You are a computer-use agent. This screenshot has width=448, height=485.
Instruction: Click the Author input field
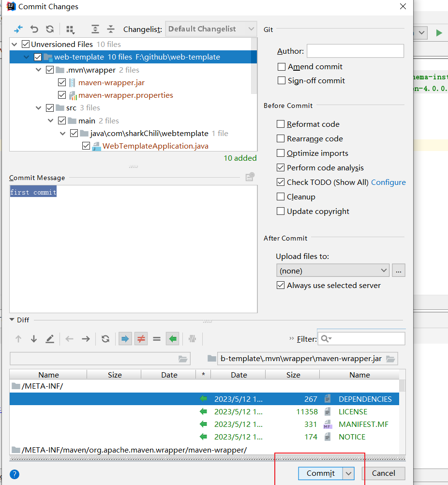pyautogui.click(x=355, y=51)
